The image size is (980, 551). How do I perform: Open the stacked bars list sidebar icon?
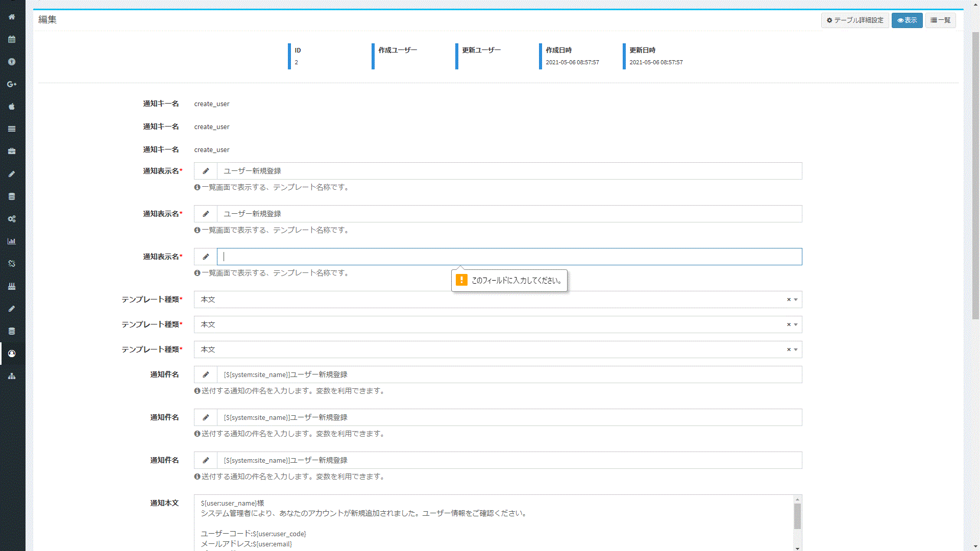[x=12, y=129]
